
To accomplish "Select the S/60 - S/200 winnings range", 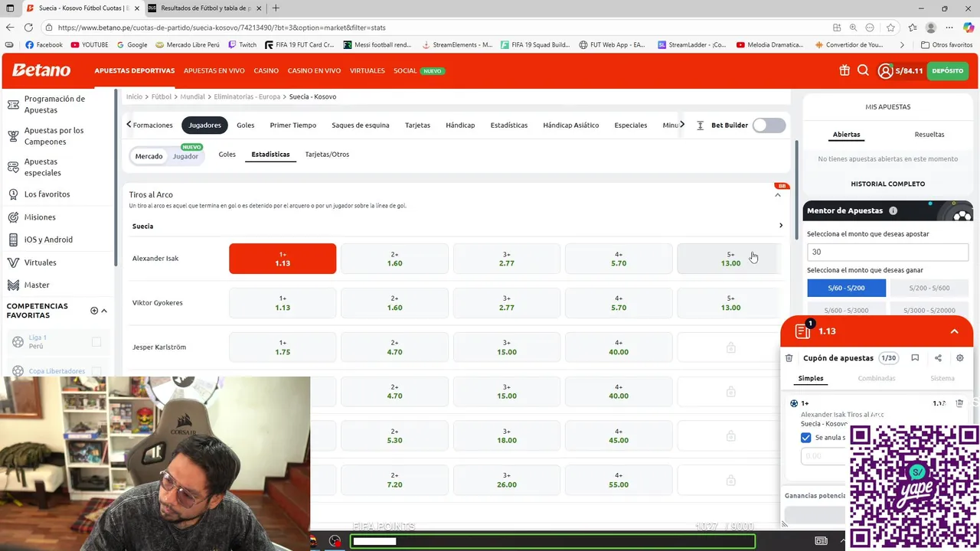I will [846, 288].
